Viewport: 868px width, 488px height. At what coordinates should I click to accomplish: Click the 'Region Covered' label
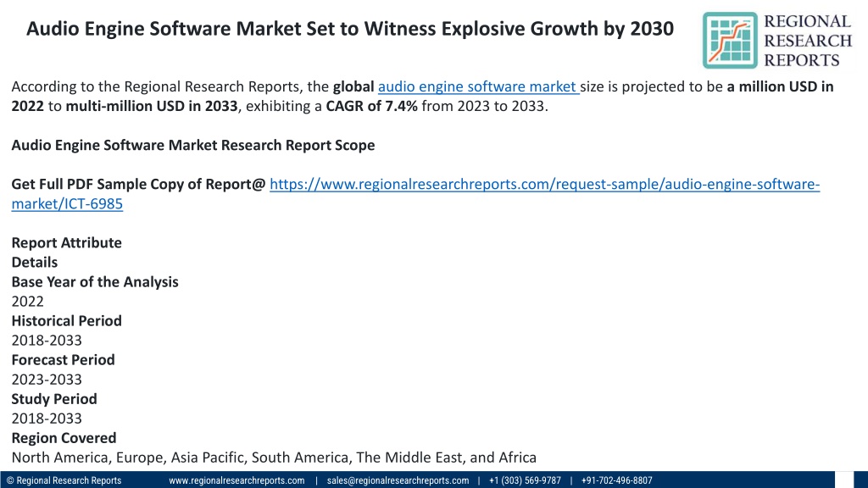(x=64, y=438)
